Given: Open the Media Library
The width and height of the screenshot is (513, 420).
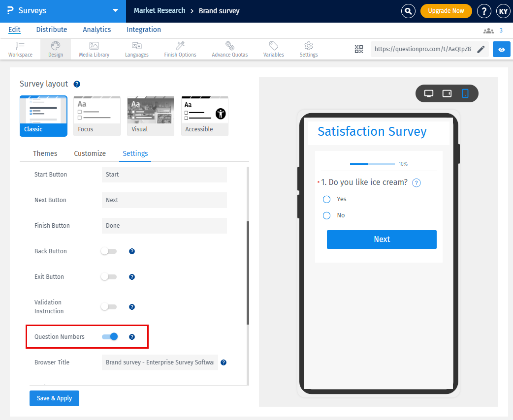Looking at the screenshot, I should point(94,49).
